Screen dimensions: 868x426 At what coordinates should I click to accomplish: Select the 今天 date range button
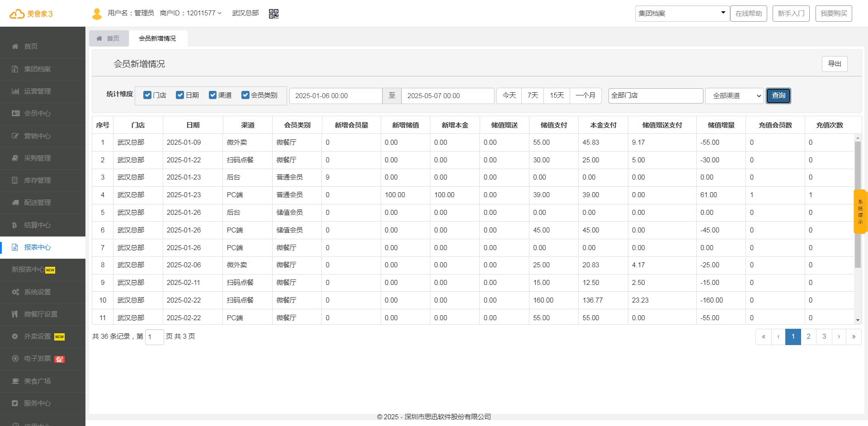point(509,95)
